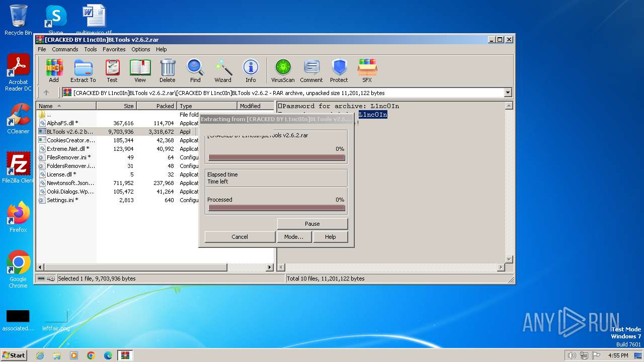Show archive Info
The height and width of the screenshot is (362, 644).
pyautogui.click(x=251, y=71)
